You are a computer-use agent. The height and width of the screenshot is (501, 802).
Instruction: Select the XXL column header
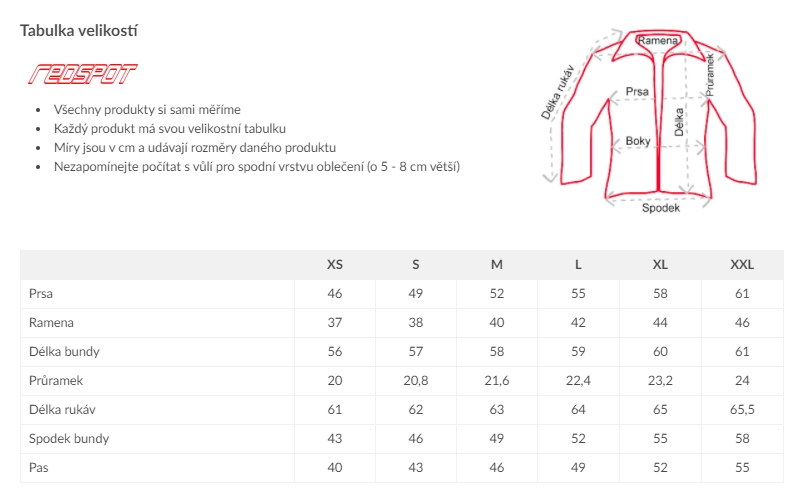(x=742, y=265)
